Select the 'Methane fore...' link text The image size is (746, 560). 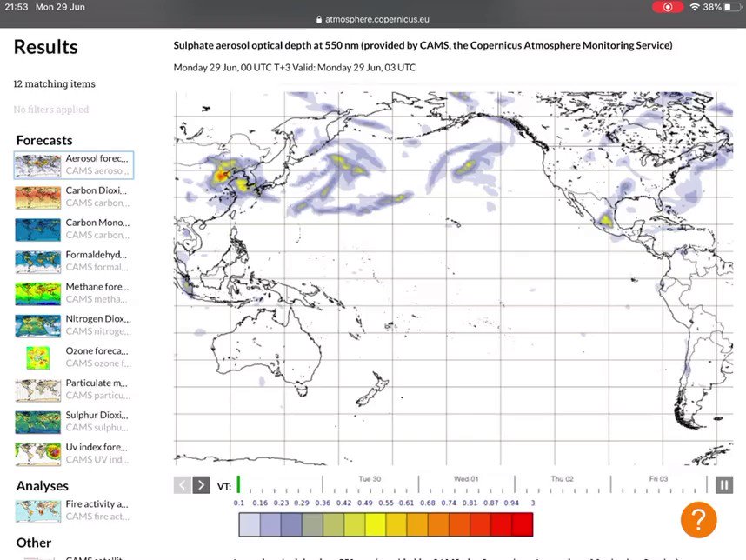(97, 287)
